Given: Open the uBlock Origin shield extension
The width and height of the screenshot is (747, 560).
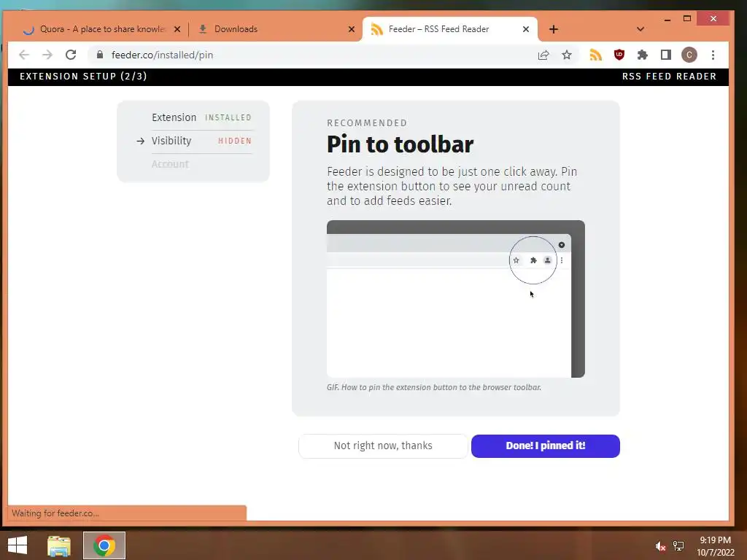Looking at the screenshot, I should tap(619, 55).
